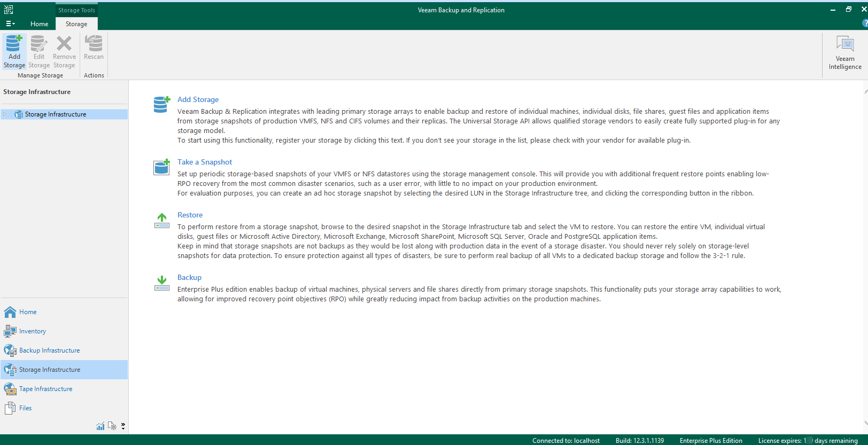Click the Storage Tools contextual tab label
The width and height of the screenshot is (868, 445).
(x=76, y=10)
